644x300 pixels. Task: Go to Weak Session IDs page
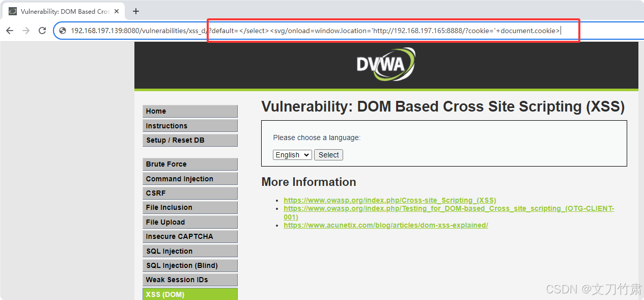(190, 280)
